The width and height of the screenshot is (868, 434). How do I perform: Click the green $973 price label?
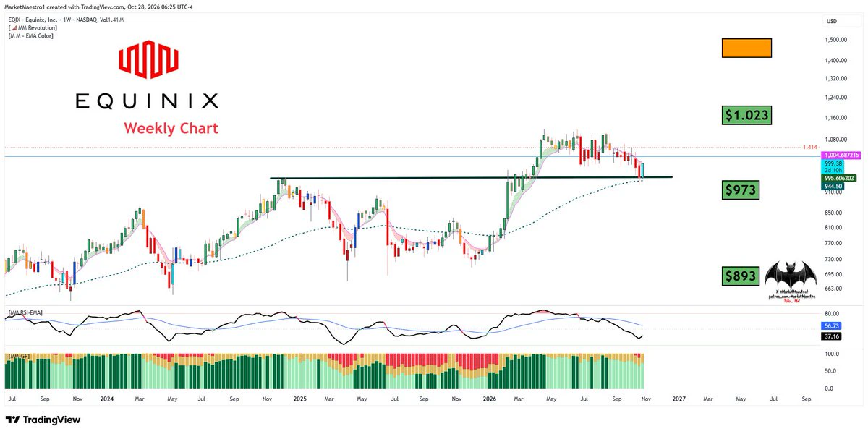[x=741, y=190]
